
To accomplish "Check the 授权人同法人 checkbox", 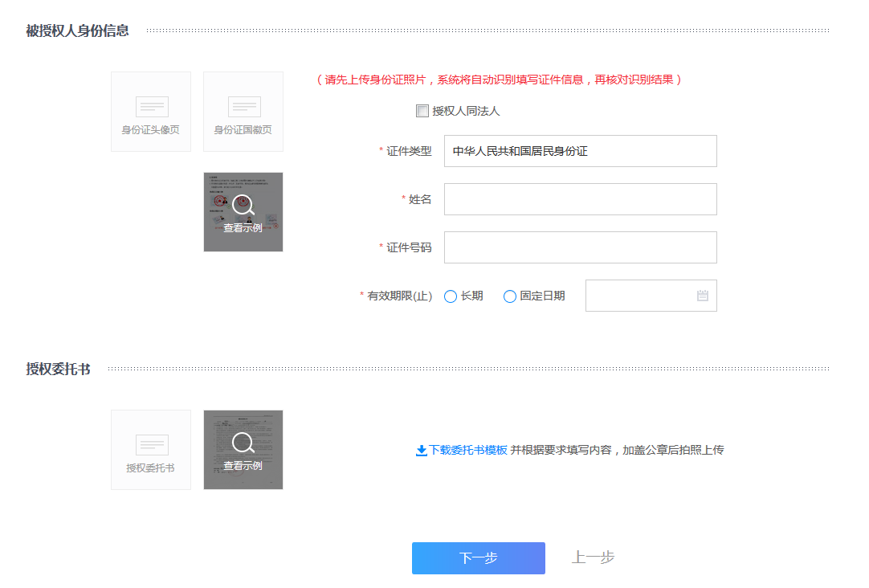I will point(422,111).
